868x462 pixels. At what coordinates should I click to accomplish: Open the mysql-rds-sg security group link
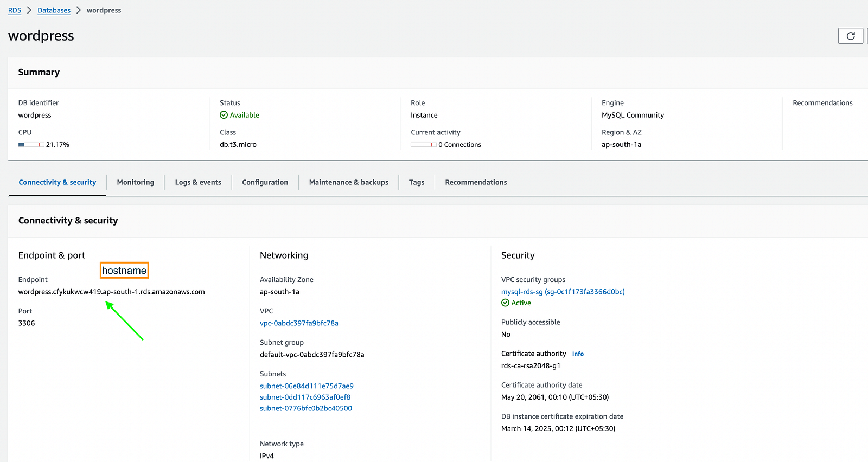[x=563, y=292]
